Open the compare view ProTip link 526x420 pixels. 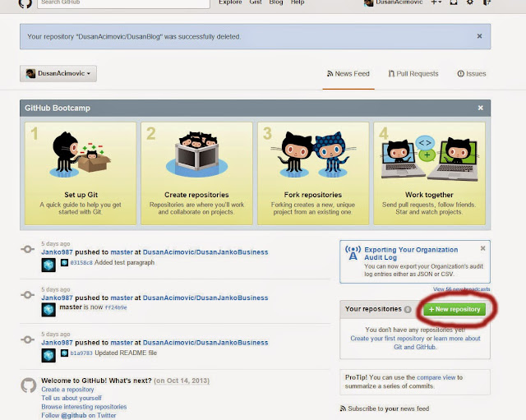coord(436,377)
